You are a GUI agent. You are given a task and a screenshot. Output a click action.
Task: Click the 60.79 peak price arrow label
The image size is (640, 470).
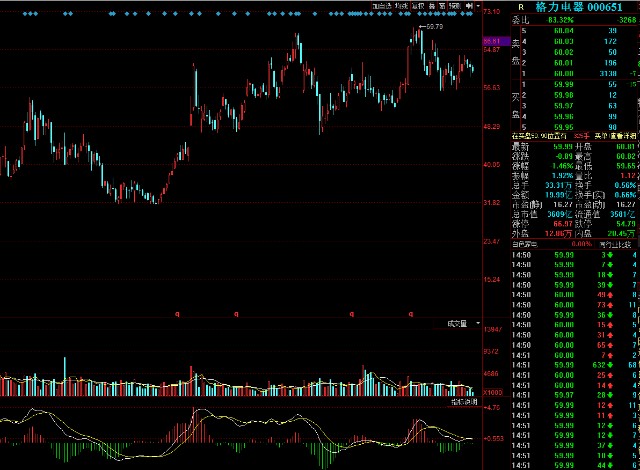pyautogui.click(x=431, y=26)
